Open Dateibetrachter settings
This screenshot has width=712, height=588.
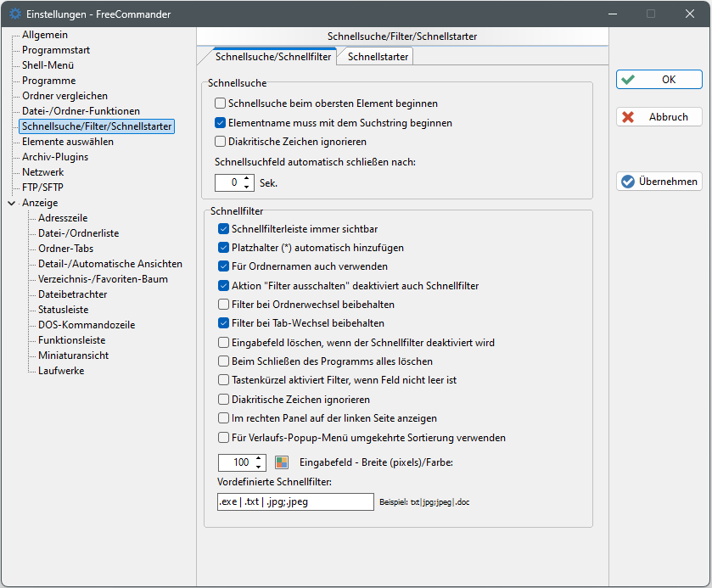coord(73,294)
